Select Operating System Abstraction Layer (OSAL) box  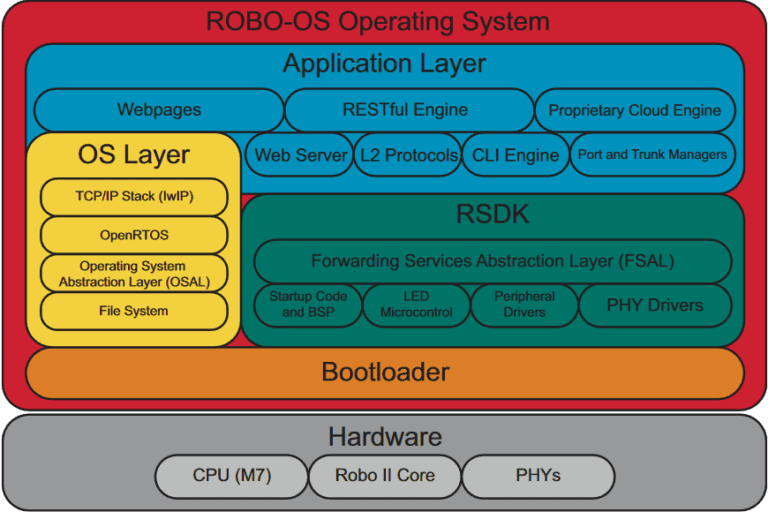pos(134,273)
